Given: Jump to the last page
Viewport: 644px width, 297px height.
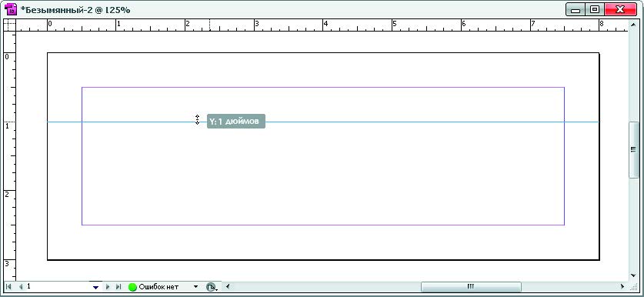Looking at the screenshot, I should (118, 287).
